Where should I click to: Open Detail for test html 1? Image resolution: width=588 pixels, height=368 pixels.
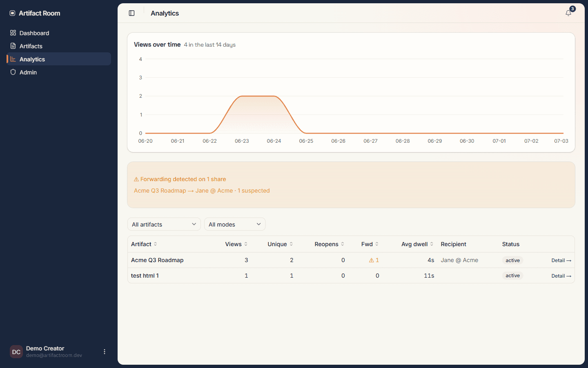[x=561, y=276]
